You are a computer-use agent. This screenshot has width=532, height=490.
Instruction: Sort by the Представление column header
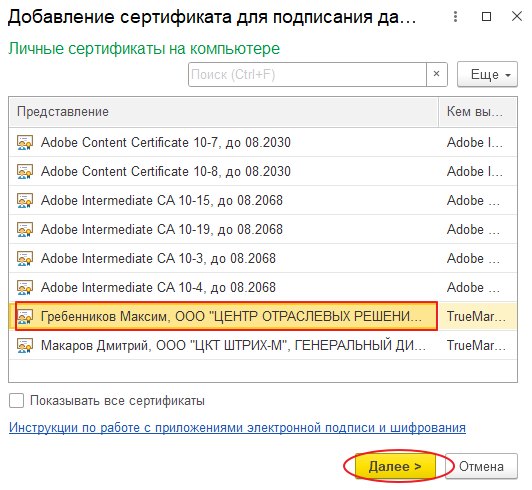pos(224,112)
